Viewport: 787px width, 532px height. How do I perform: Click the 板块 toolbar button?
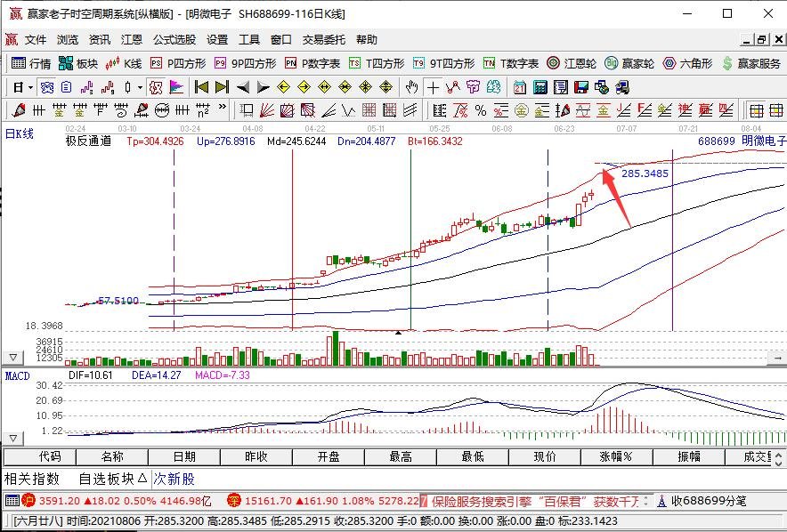(x=78, y=63)
